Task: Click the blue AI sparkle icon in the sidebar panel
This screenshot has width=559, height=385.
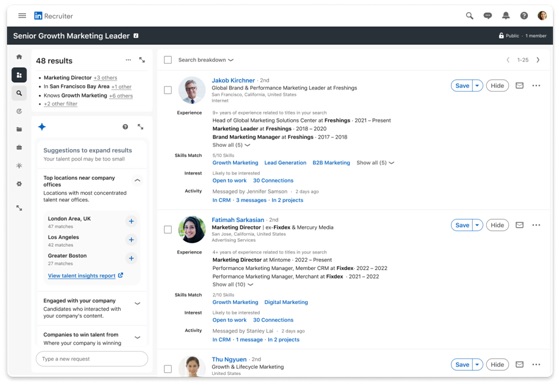Action: pos(42,127)
